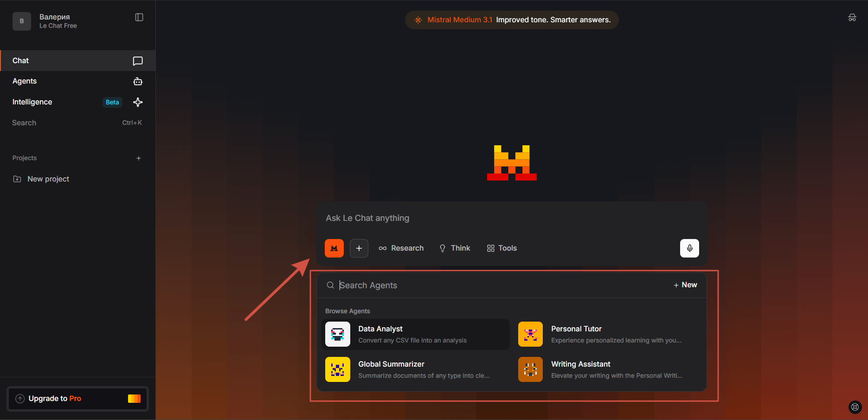The image size is (868, 420).
Task: Toggle Research mode
Action: click(x=401, y=248)
